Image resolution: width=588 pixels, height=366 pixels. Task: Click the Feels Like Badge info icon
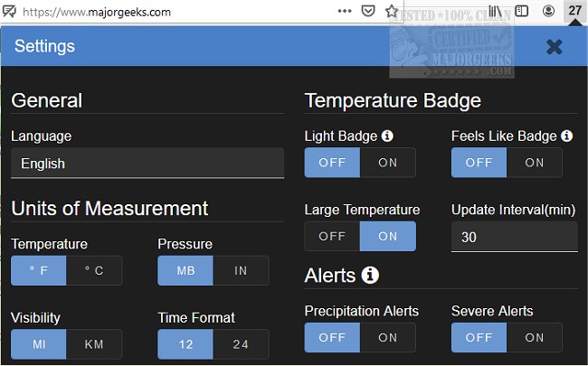click(x=567, y=136)
